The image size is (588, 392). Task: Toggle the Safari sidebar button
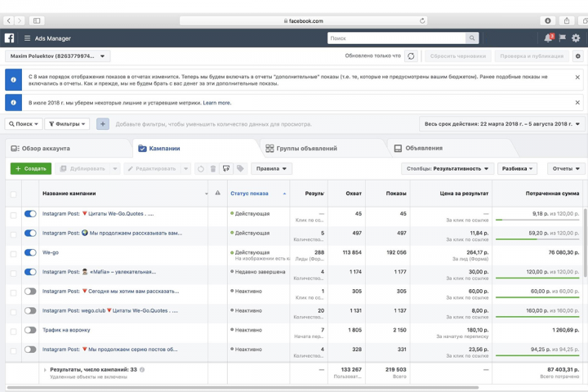coord(37,20)
